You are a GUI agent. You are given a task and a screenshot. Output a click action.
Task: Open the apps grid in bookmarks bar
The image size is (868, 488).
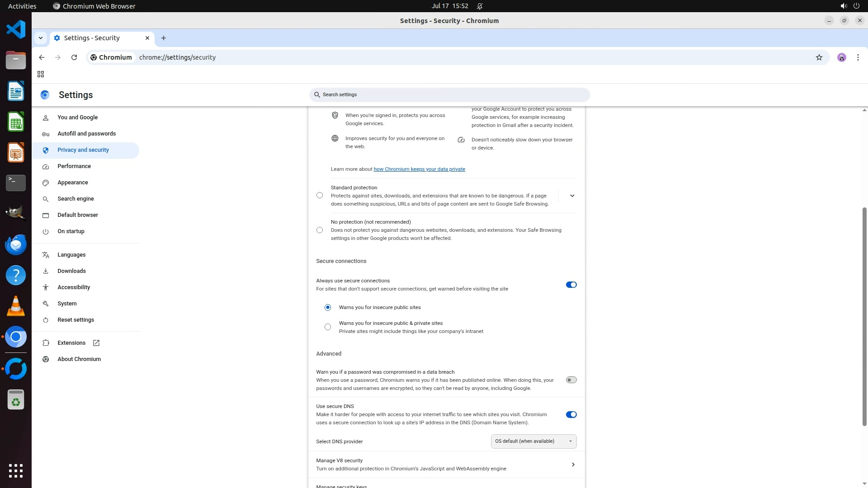pos(41,74)
